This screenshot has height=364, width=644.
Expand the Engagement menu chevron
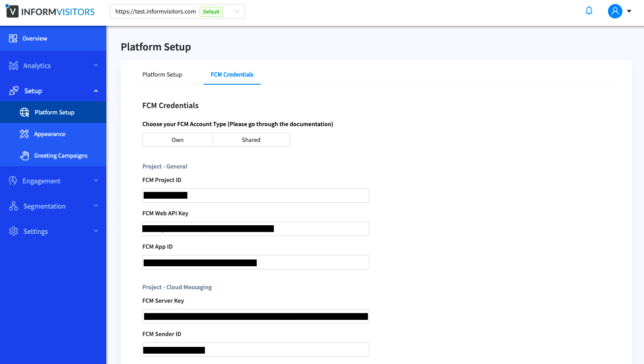coord(96,181)
